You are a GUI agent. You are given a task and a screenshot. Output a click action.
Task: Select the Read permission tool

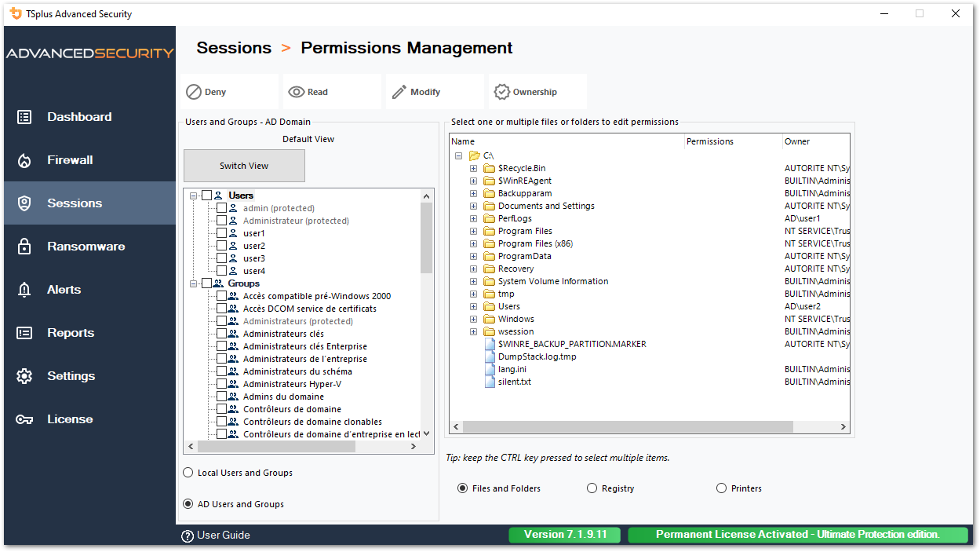[x=331, y=91]
